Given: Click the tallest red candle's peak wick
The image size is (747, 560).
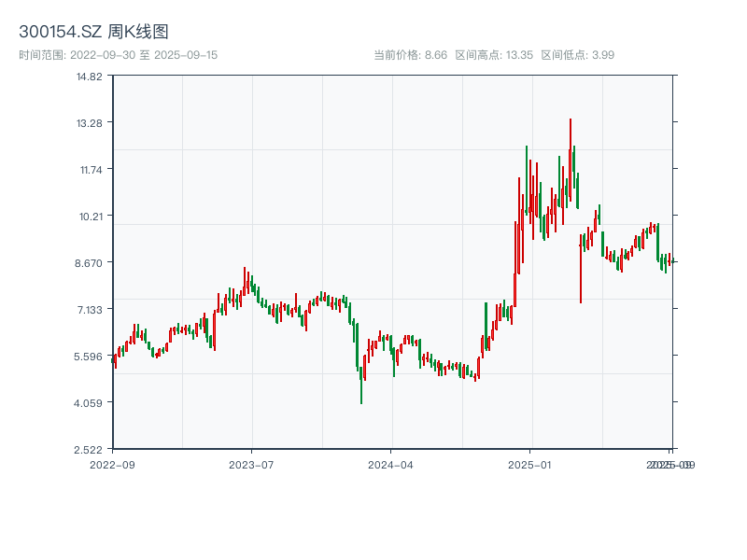Looking at the screenshot, I should 570,120.
